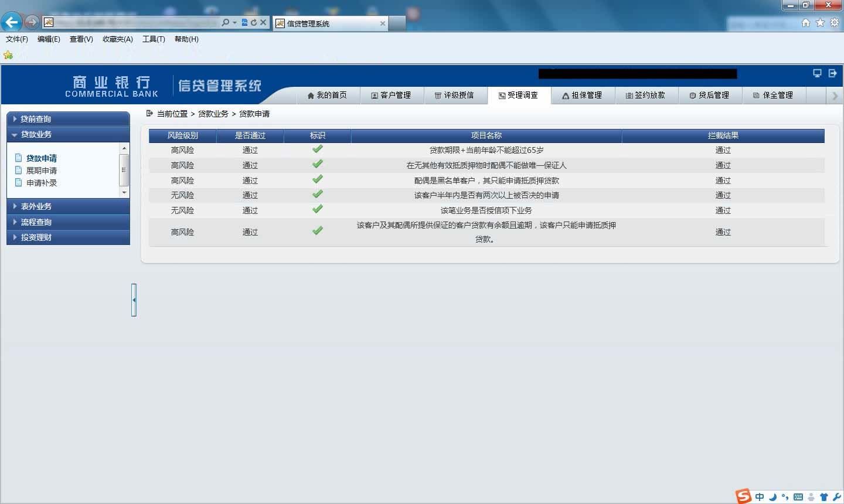Click the add to favorites bar star

click(x=8, y=55)
